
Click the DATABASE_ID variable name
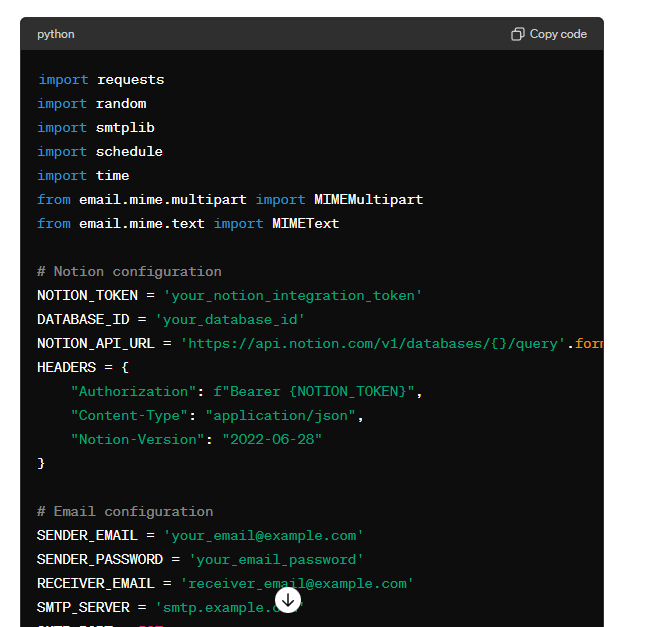pyautogui.click(x=83, y=319)
